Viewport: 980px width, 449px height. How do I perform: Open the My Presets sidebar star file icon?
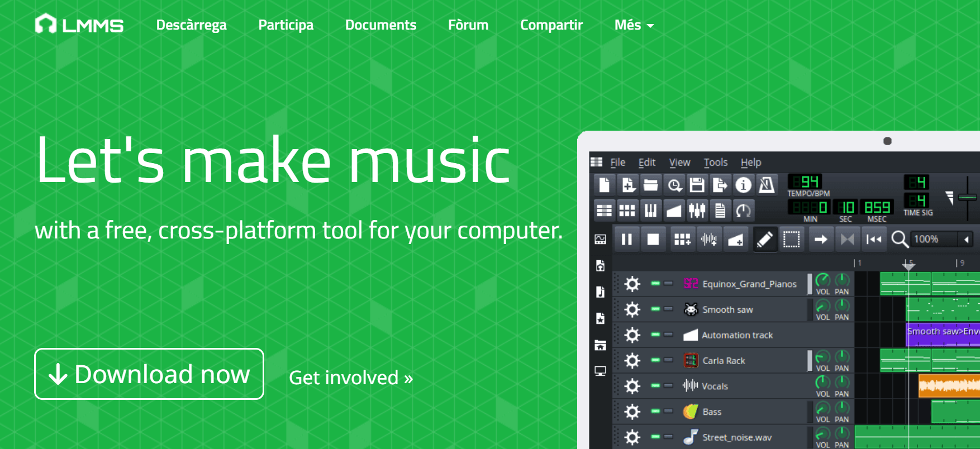[x=601, y=318]
